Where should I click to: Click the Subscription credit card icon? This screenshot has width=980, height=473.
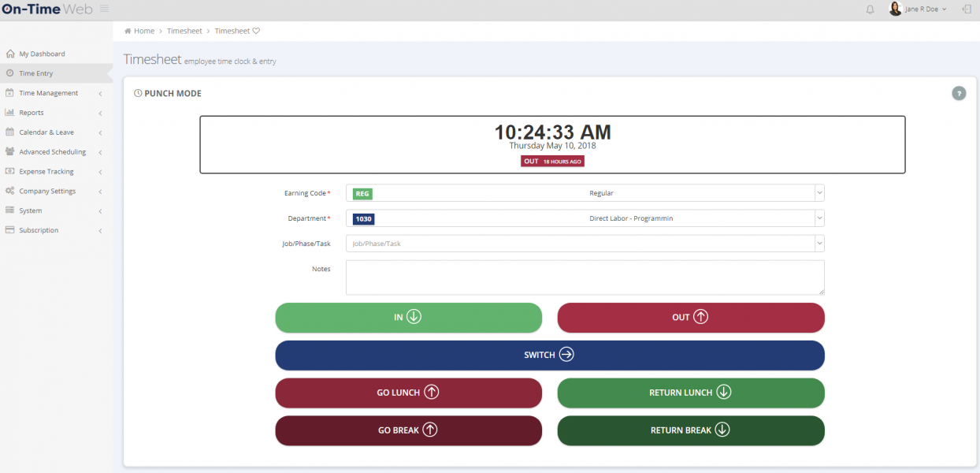pos(10,230)
